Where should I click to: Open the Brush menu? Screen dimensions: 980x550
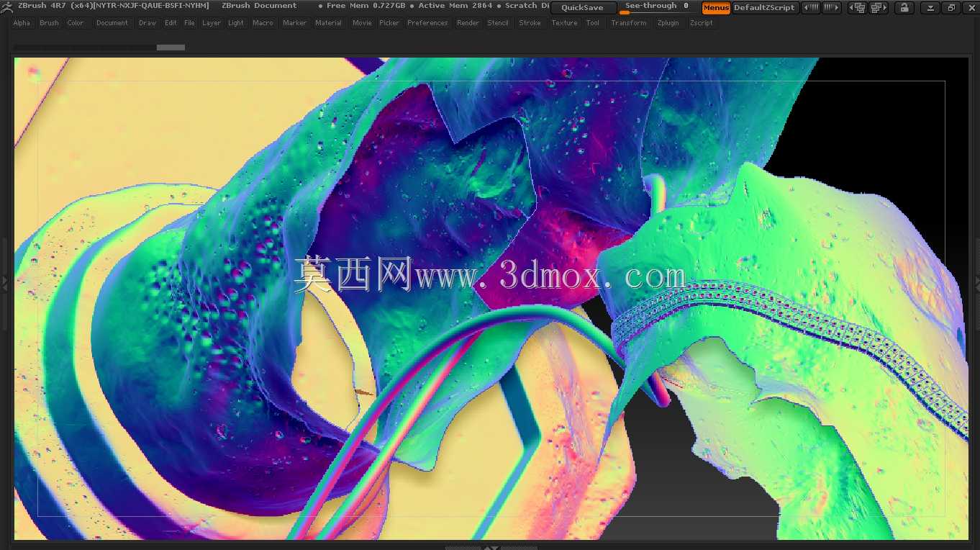click(49, 23)
